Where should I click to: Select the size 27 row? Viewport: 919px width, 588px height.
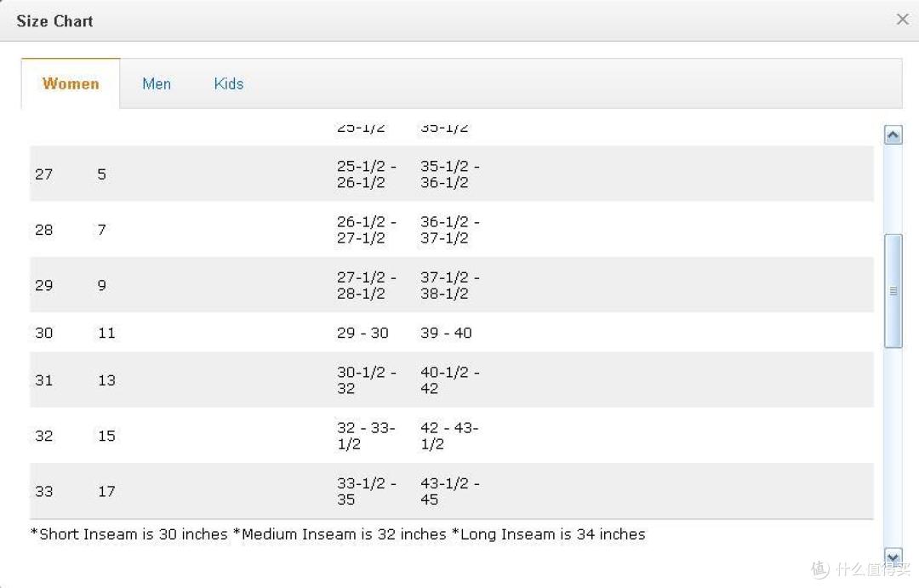451,174
